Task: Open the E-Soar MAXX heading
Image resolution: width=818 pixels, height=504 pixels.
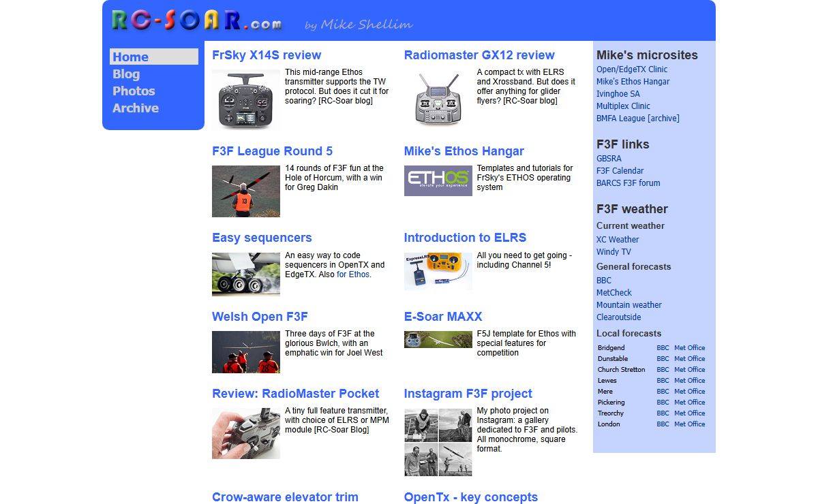Action: (x=443, y=317)
